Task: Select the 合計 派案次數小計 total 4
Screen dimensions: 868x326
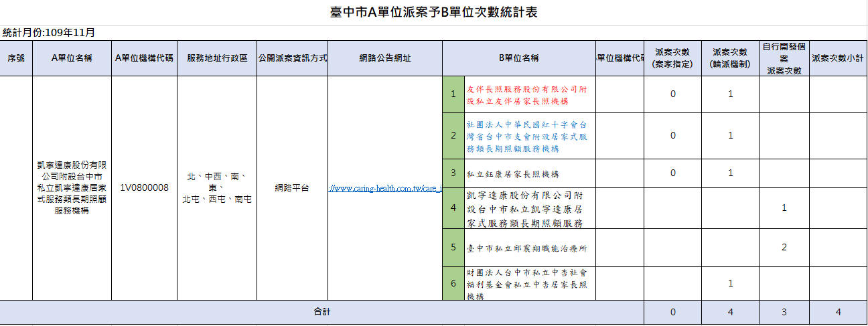Action: (x=837, y=312)
